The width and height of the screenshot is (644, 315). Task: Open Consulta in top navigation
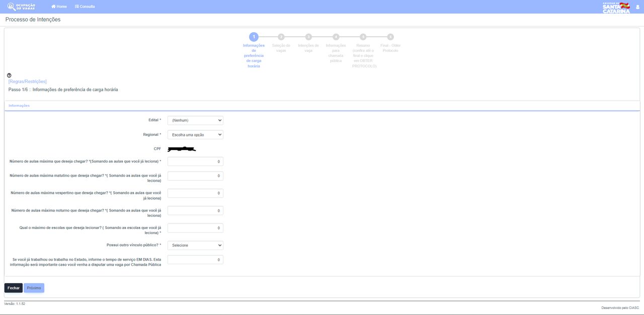(x=85, y=7)
